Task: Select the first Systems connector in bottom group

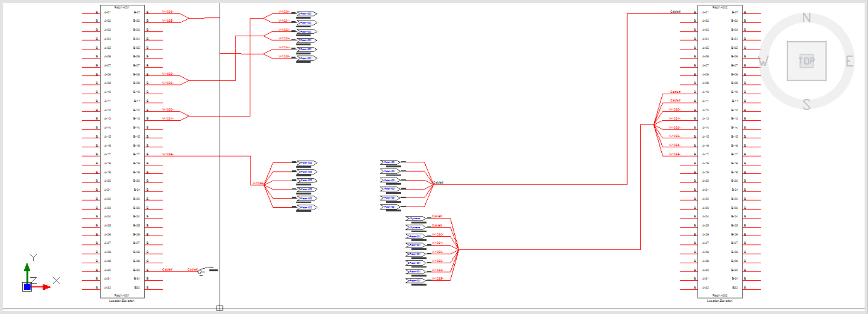Action: tap(415, 218)
